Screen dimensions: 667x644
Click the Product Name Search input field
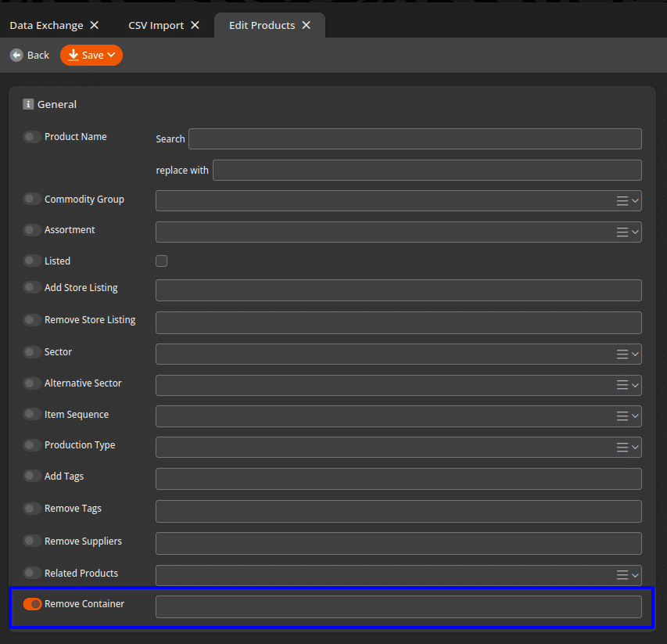[414, 139]
